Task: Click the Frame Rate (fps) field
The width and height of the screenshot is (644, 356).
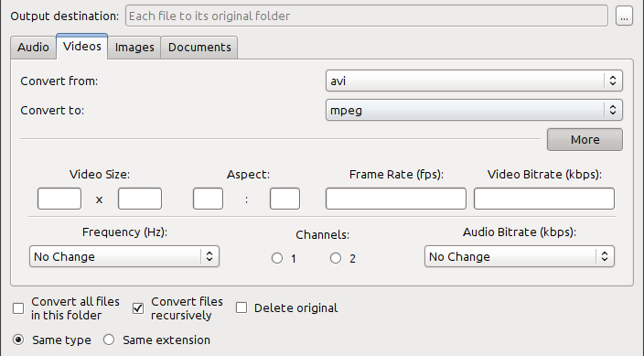Action: [396, 199]
